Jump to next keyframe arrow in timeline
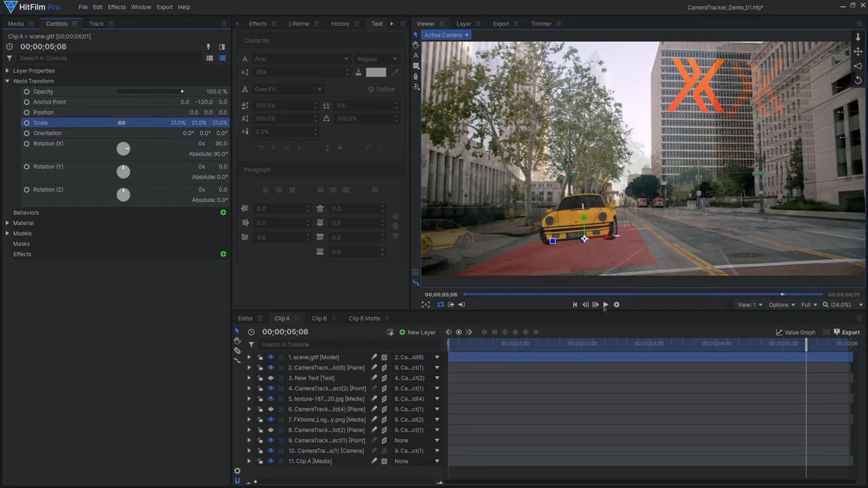The image size is (868, 488). (x=469, y=332)
